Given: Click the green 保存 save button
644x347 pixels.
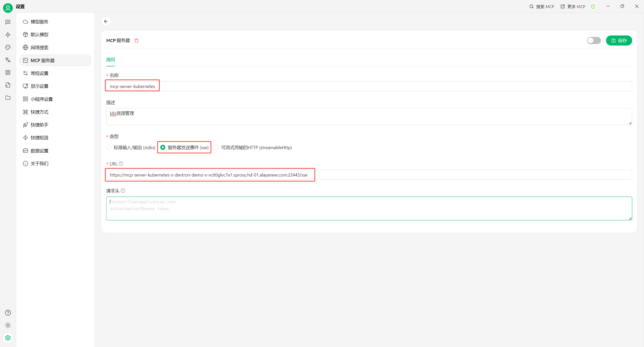Looking at the screenshot, I should (619, 41).
